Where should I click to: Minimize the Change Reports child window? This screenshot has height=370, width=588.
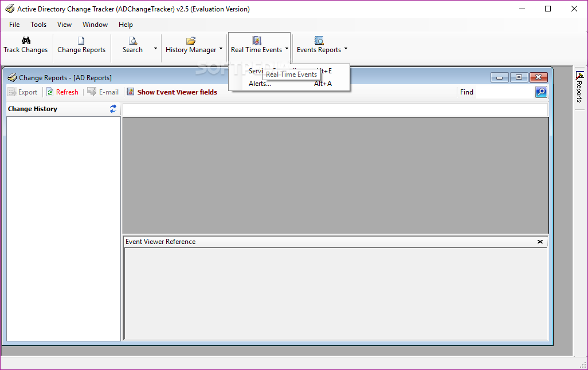click(x=500, y=77)
